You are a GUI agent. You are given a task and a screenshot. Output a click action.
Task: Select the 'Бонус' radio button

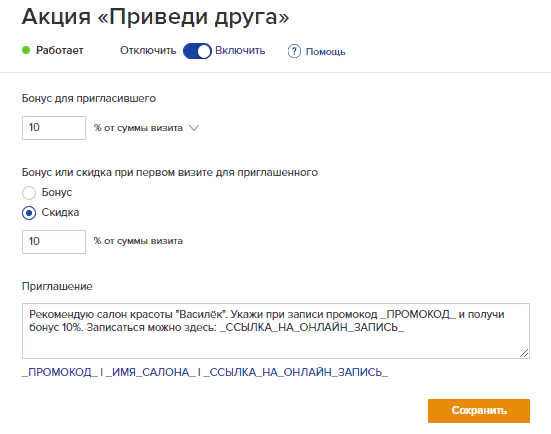click(x=29, y=193)
